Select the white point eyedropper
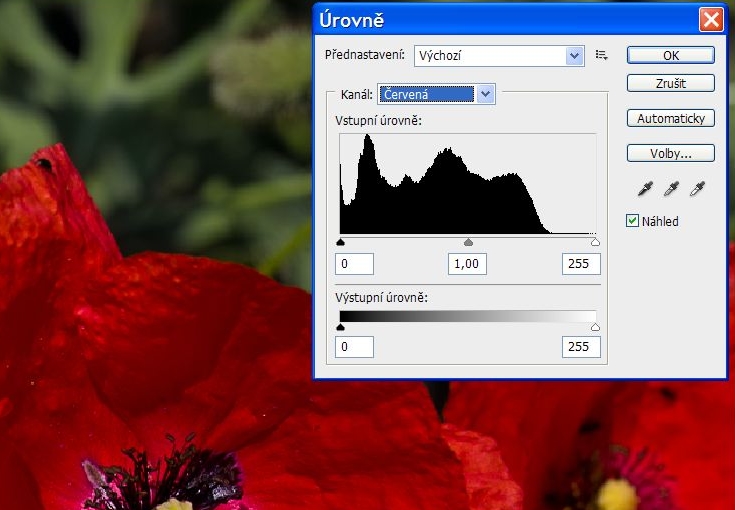The height and width of the screenshot is (510, 735). point(698,189)
